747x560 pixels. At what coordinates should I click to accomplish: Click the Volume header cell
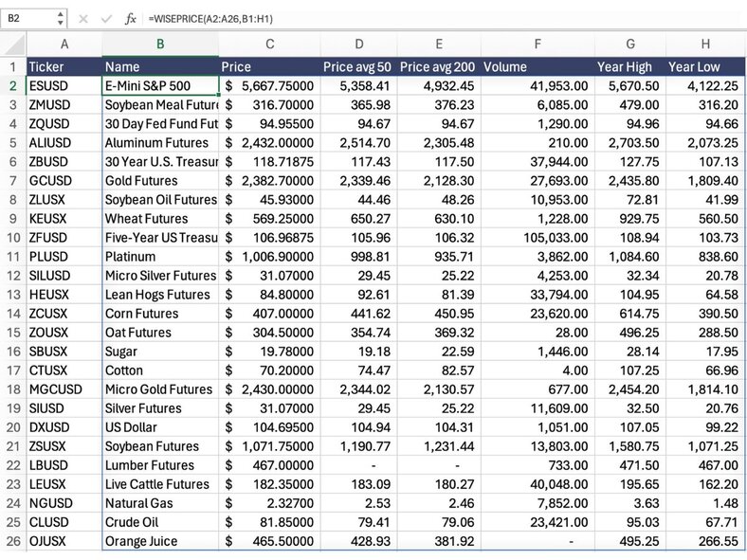(537, 67)
